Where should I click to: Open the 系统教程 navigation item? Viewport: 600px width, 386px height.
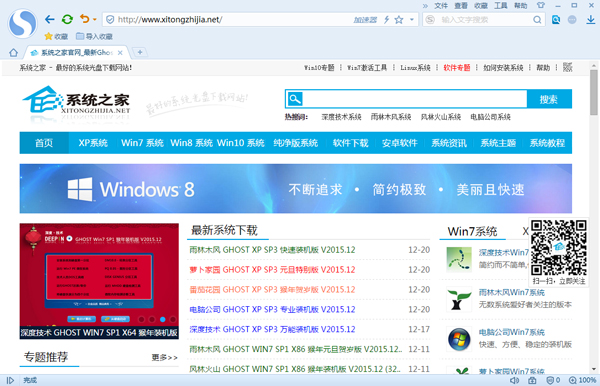tap(547, 143)
